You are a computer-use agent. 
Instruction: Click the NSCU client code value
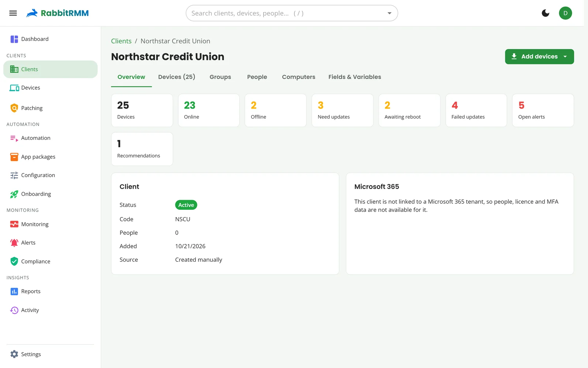click(183, 219)
